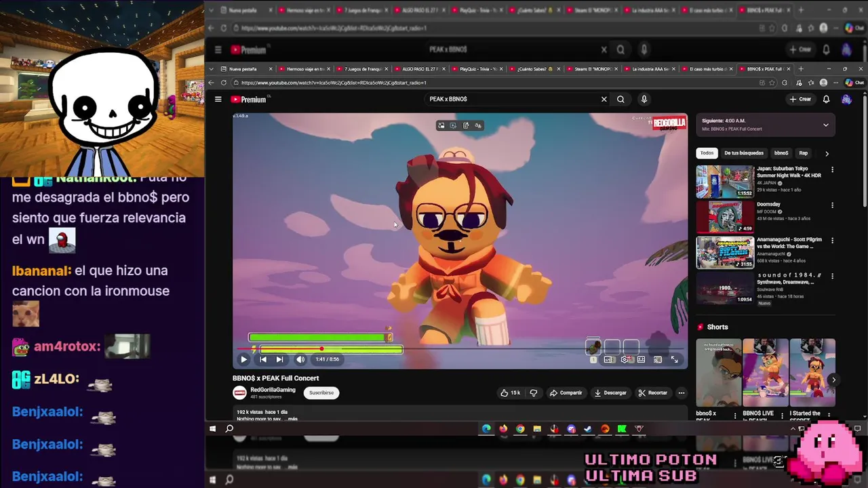The image size is (868, 488).
Task: Open player settings gear
Action: click(625, 359)
